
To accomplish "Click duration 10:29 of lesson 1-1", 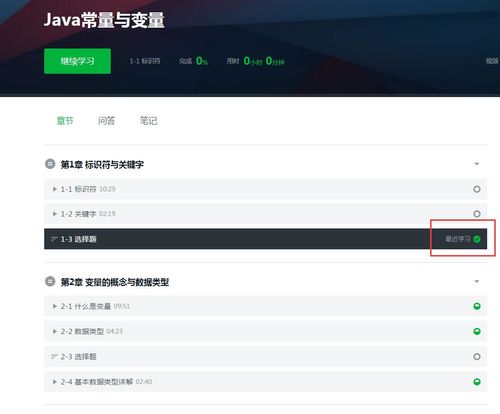I will 107,189.
